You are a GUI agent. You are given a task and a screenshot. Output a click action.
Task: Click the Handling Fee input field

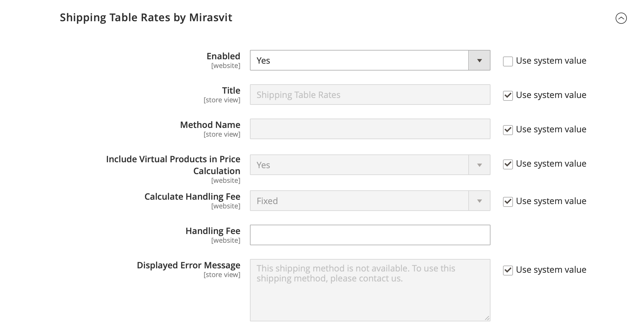370,235
